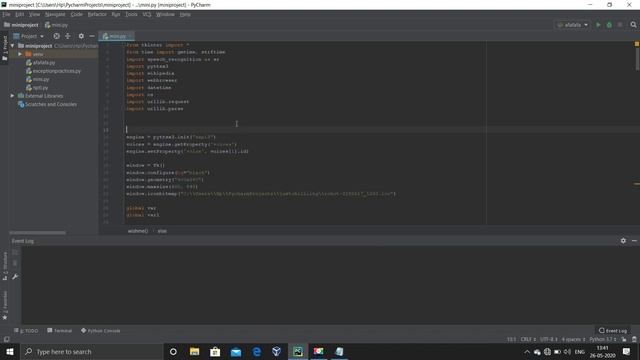The height and width of the screenshot is (360, 640).
Task: Click miniproject breadcrumb in navigation bar
Action: pos(21,25)
